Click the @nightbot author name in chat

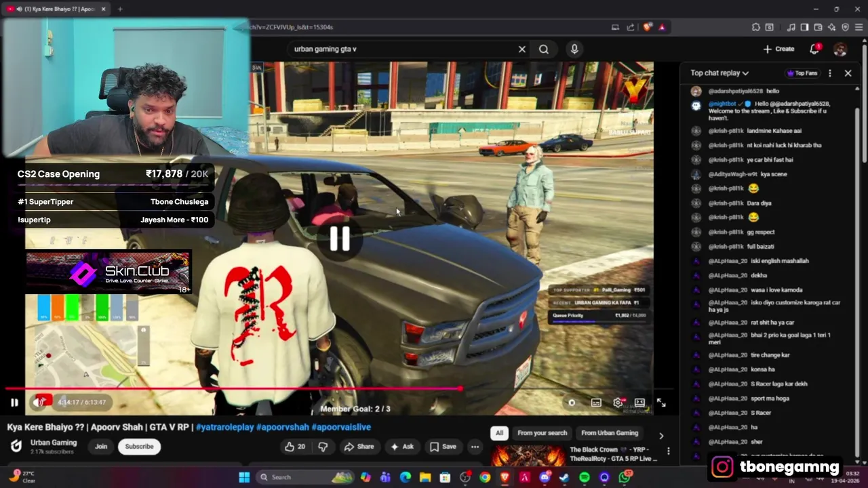point(723,104)
